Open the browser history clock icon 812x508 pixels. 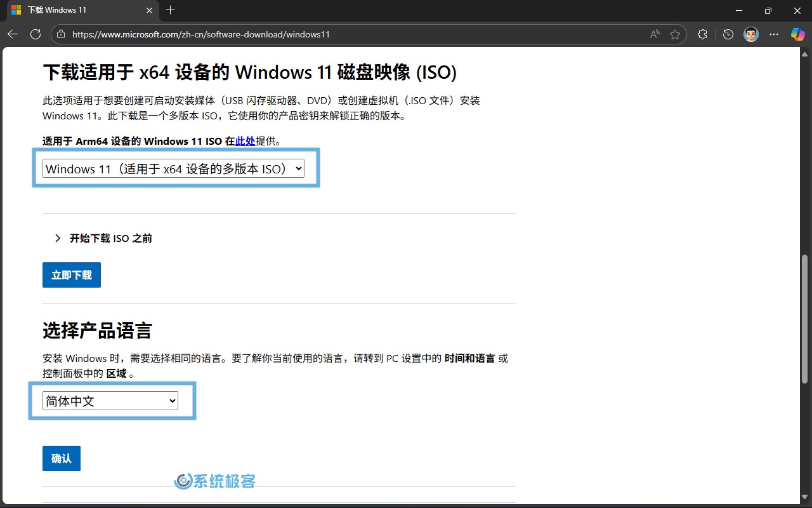point(728,34)
